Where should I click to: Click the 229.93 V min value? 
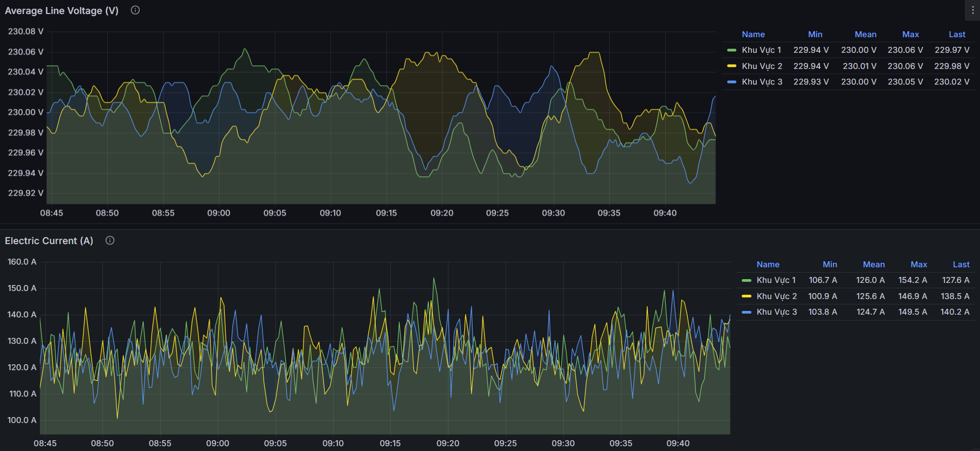[811, 82]
